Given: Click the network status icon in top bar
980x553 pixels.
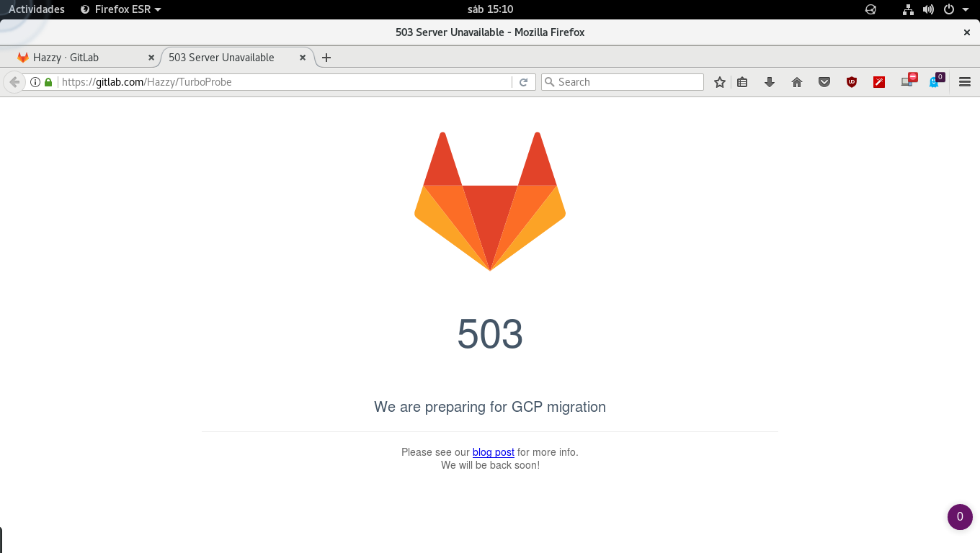Looking at the screenshot, I should pos(908,9).
